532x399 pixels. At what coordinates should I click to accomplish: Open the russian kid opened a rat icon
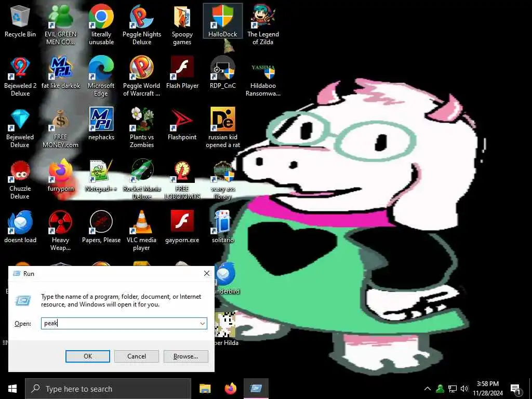(x=222, y=128)
